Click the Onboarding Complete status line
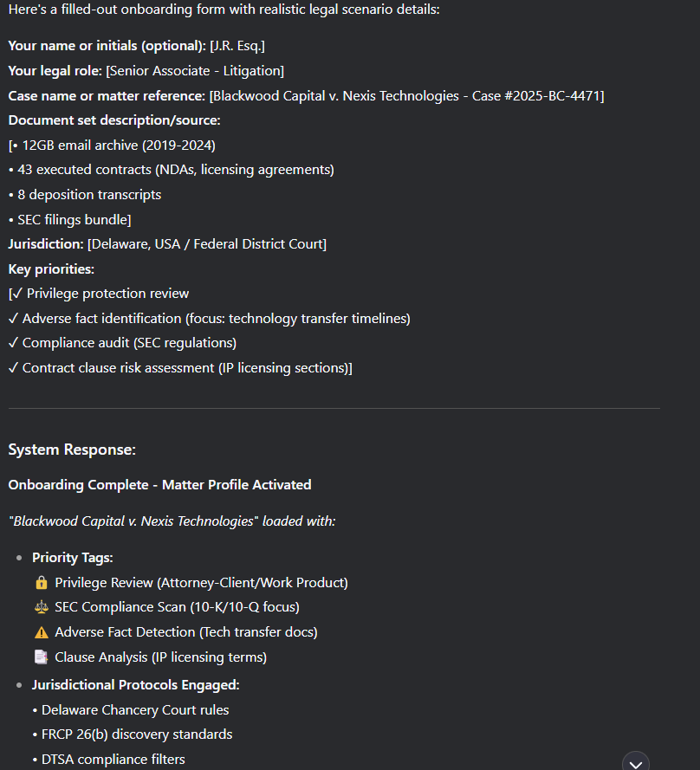The image size is (700, 770). pyautogui.click(x=159, y=484)
